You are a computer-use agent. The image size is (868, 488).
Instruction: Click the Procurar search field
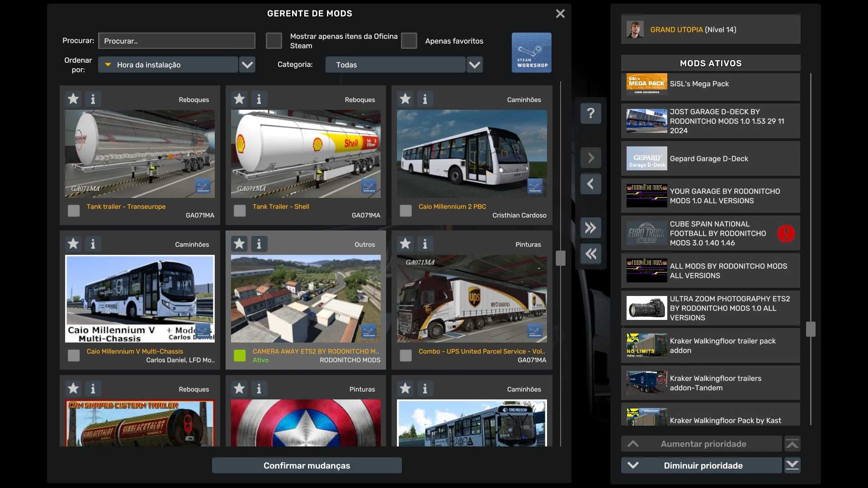pos(176,41)
